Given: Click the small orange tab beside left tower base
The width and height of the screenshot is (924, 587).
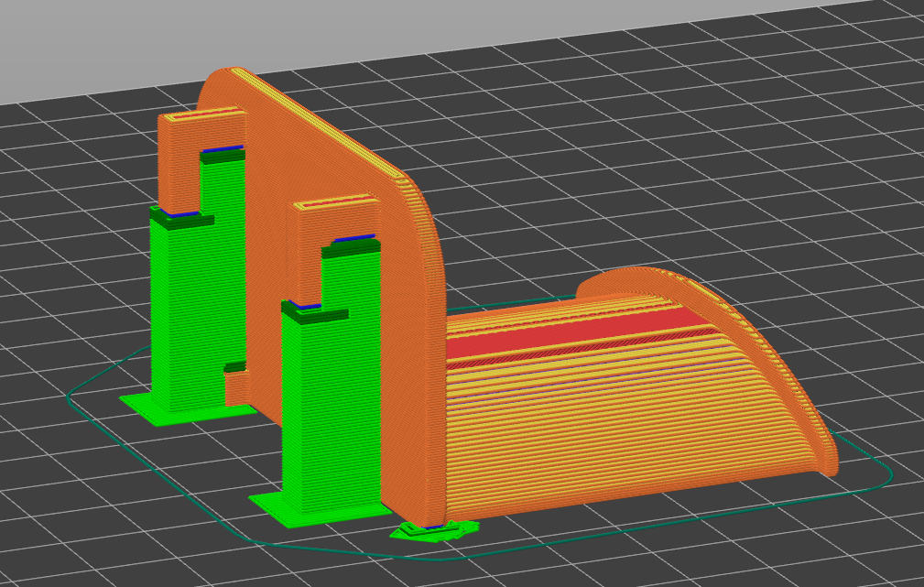Looking at the screenshot, I should [x=237, y=385].
